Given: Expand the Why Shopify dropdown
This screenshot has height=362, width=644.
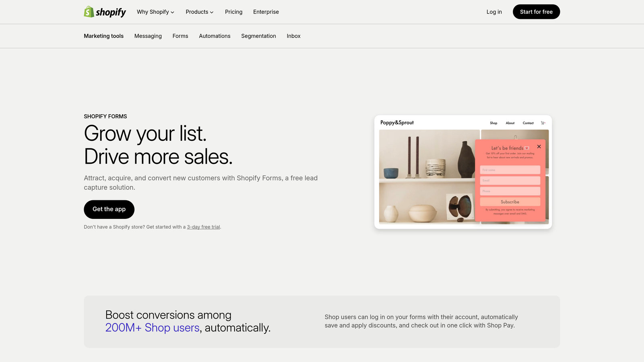Looking at the screenshot, I should click(155, 12).
